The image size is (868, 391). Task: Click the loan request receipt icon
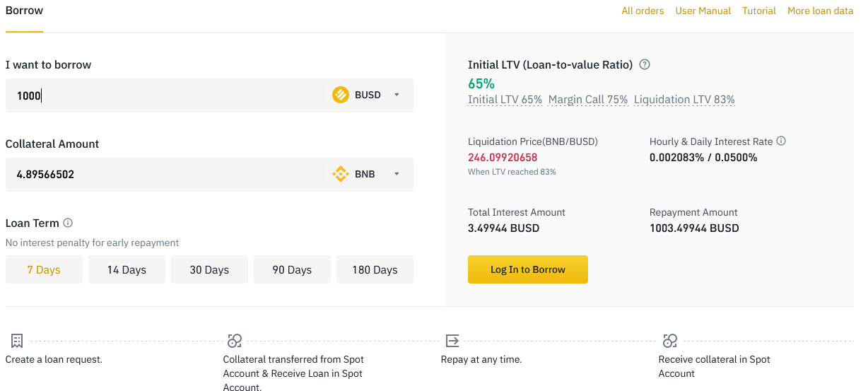pyautogui.click(x=17, y=341)
